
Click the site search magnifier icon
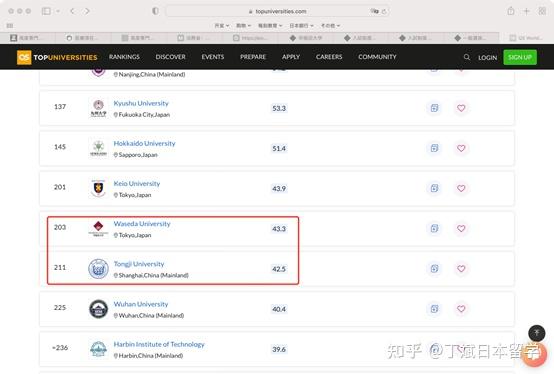(467, 57)
